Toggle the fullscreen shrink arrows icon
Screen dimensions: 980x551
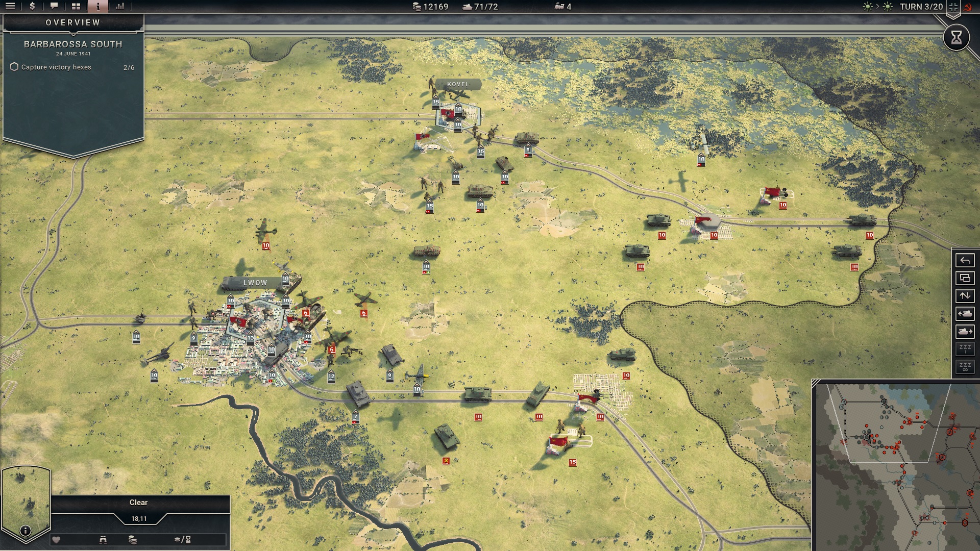[953, 7]
